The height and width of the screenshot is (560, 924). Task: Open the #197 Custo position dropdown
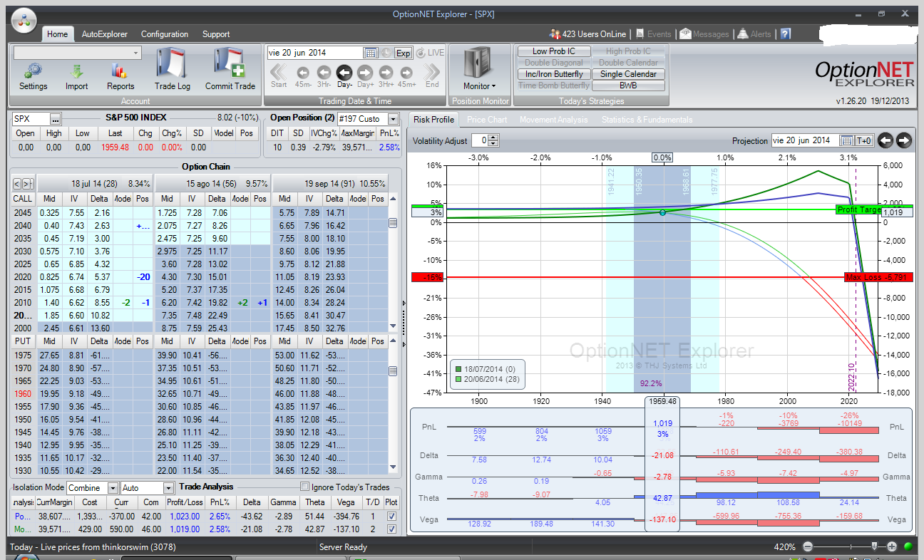tap(393, 119)
